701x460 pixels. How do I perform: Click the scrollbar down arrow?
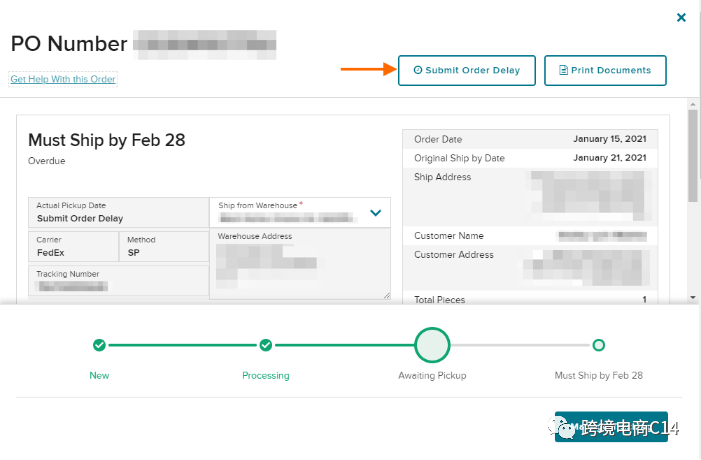pyautogui.click(x=691, y=297)
